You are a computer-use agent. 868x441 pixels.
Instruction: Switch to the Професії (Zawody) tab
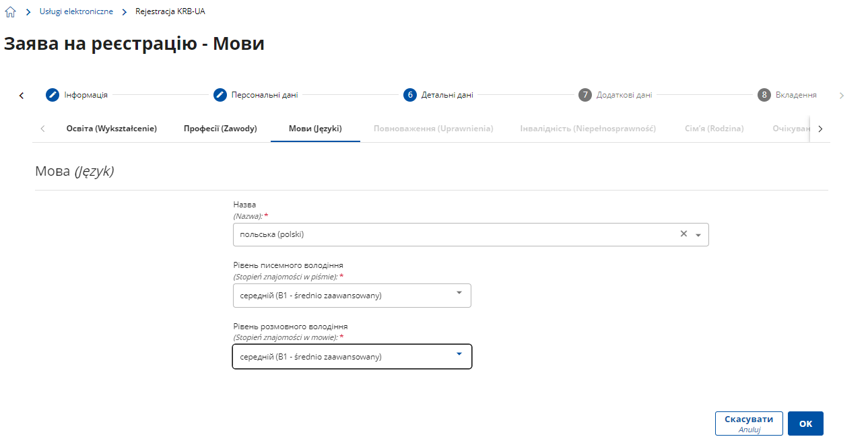point(220,129)
